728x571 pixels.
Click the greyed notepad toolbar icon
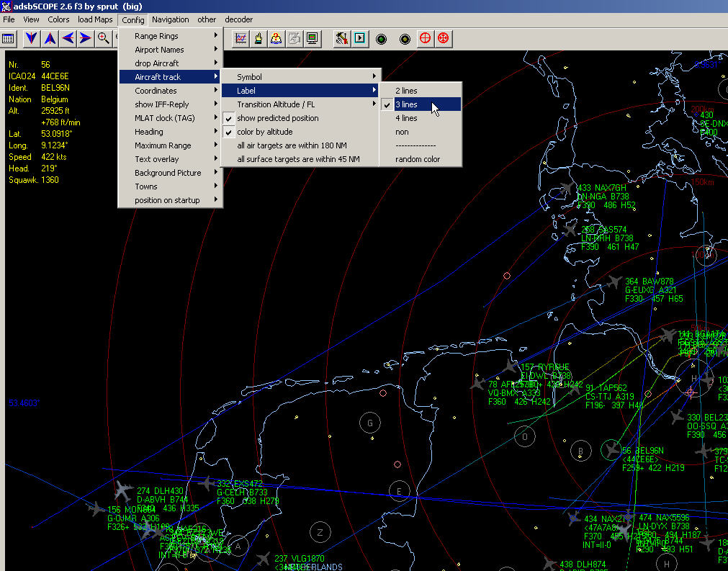click(x=295, y=39)
